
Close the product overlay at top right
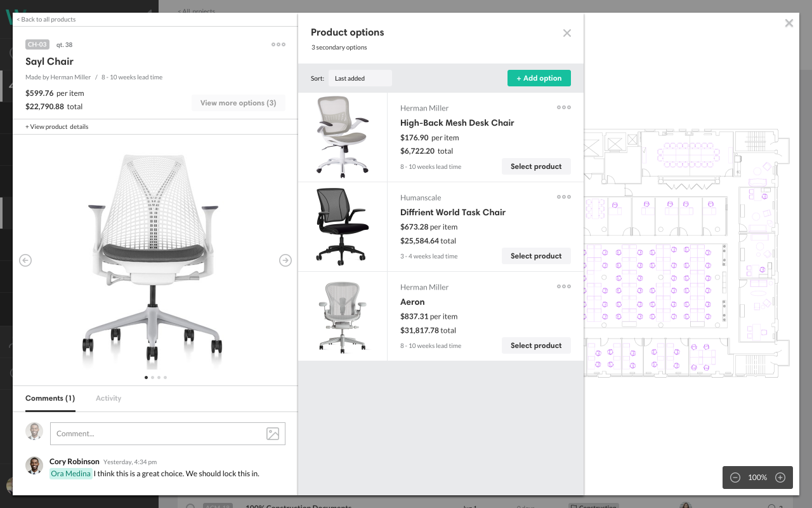[789, 23]
